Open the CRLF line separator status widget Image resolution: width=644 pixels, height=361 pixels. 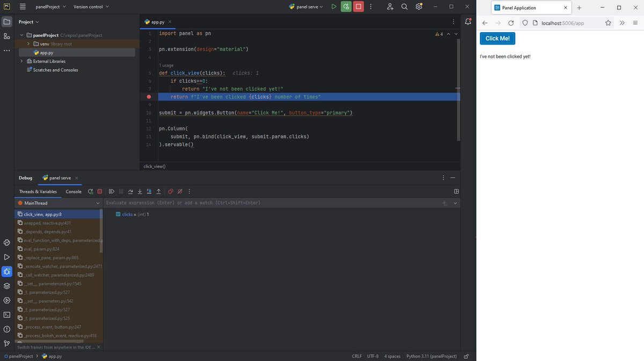357,356
